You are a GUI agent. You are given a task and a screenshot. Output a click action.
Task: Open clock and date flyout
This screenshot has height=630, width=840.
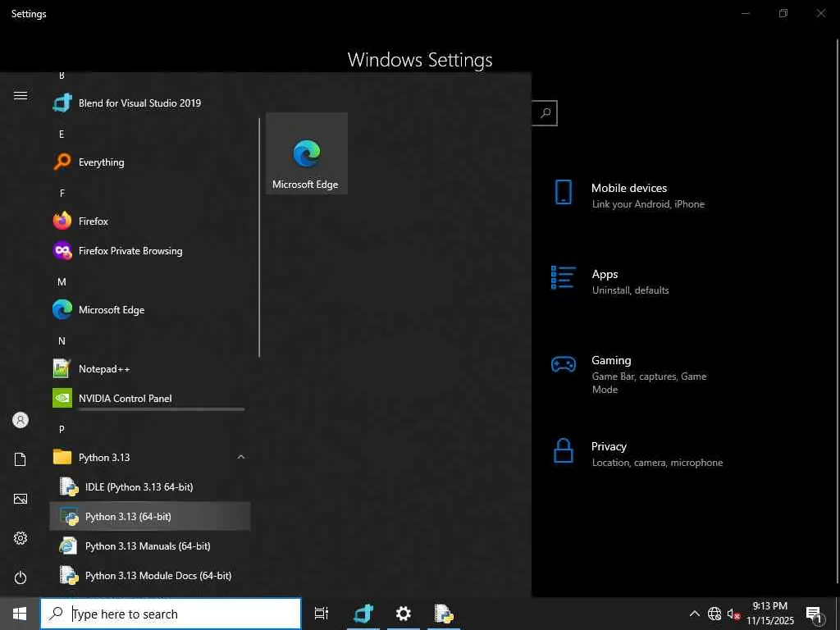(770, 614)
